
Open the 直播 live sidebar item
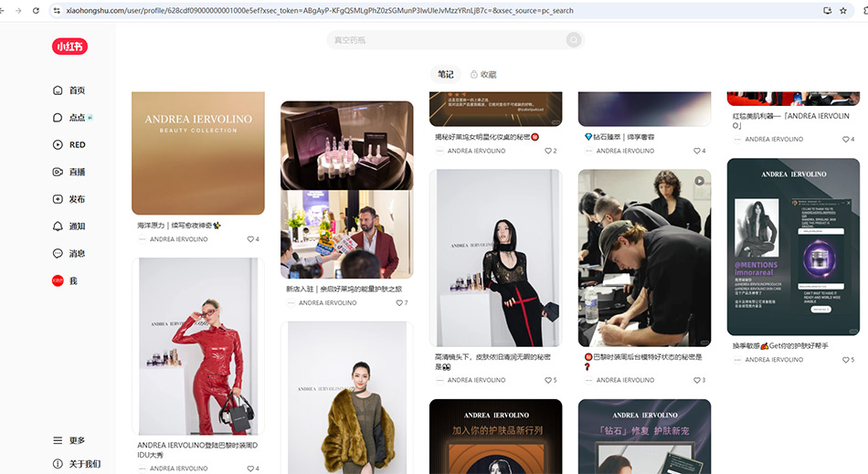pyautogui.click(x=69, y=172)
